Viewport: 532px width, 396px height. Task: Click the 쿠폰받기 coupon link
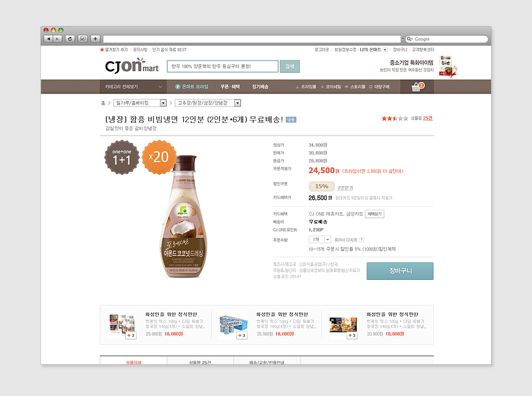[x=345, y=188]
